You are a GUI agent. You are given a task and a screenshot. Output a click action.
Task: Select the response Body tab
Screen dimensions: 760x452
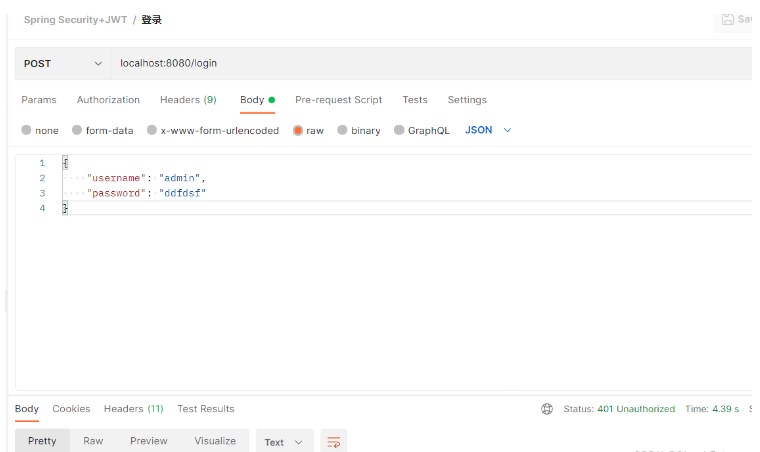tap(27, 409)
